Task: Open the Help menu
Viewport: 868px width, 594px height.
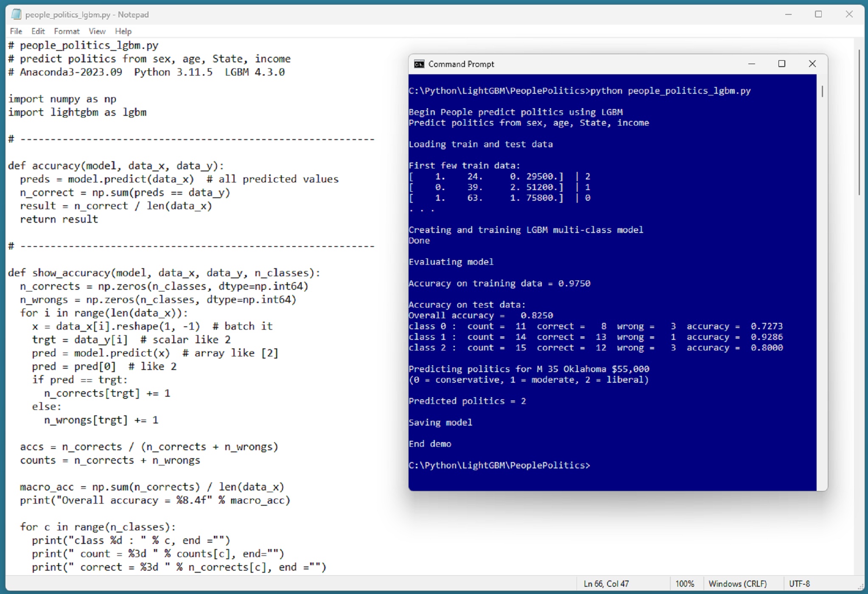Action: pos(123,31)
